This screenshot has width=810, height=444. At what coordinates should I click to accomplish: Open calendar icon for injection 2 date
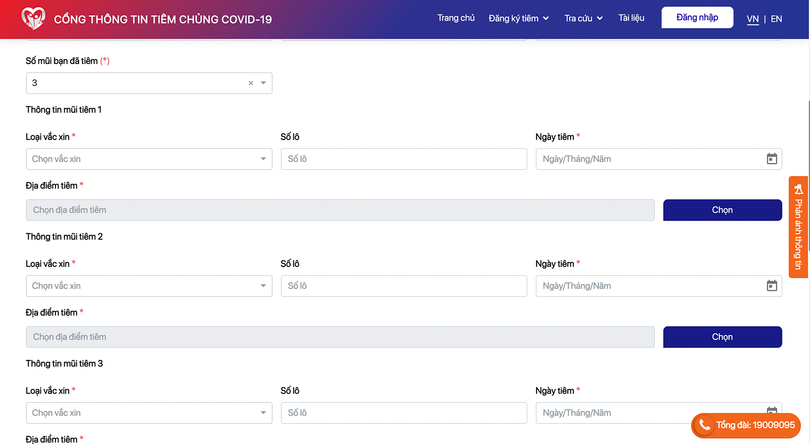coord(771,286)
